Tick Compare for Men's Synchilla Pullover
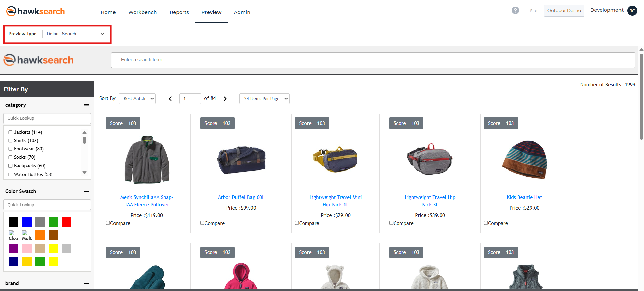 tap(108, 223)
